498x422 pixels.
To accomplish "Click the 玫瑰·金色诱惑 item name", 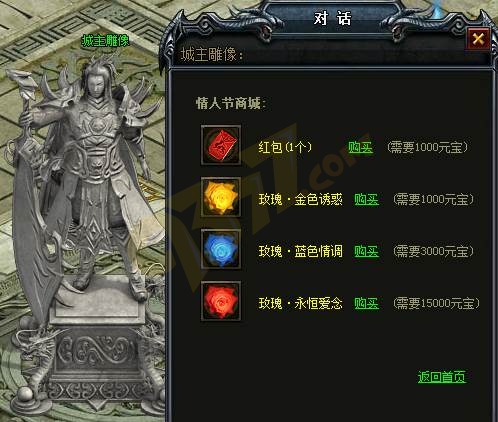I will point(301,199).
